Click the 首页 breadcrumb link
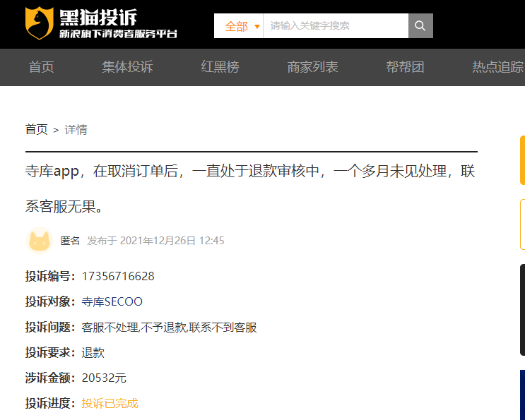The image size is (525, 420). (37, 129)
